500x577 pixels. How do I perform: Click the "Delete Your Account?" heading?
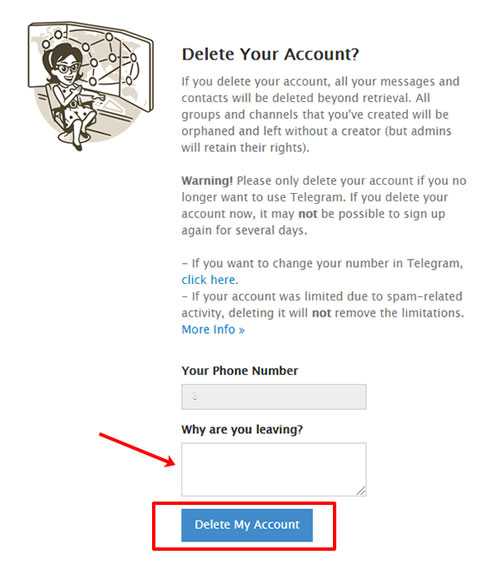click(x=270, y=54)
